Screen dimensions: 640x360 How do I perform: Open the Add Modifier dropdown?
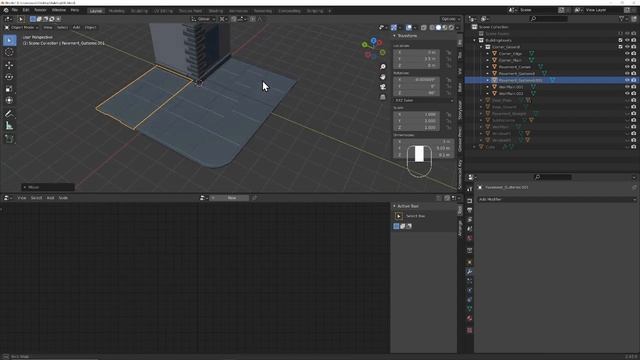557,200
